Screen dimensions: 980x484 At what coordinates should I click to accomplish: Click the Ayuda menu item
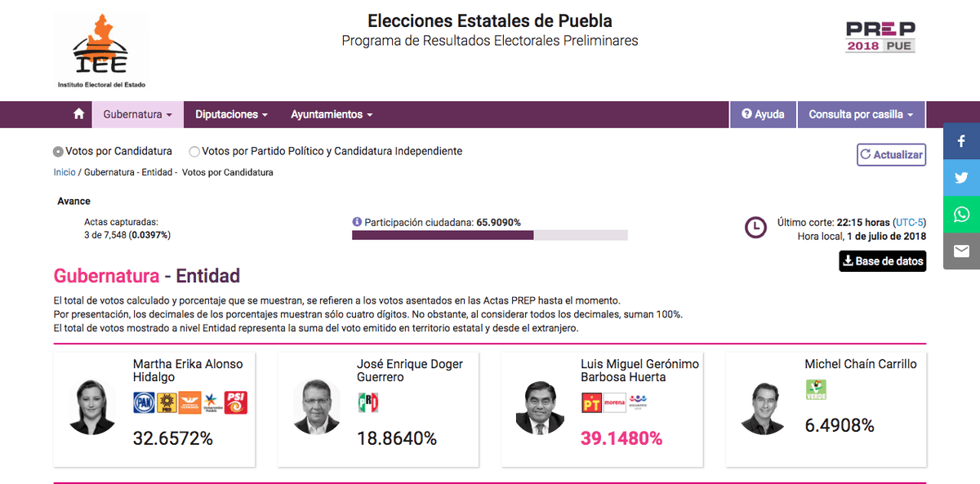[x=762, y=114]
